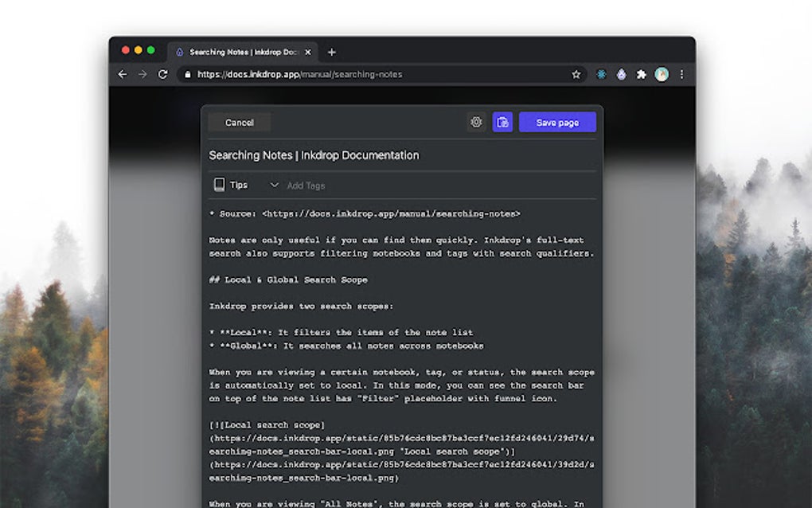Open the clipper settings gear
The height and width of the screenshot is (508, 812).
tap(476, 122)
